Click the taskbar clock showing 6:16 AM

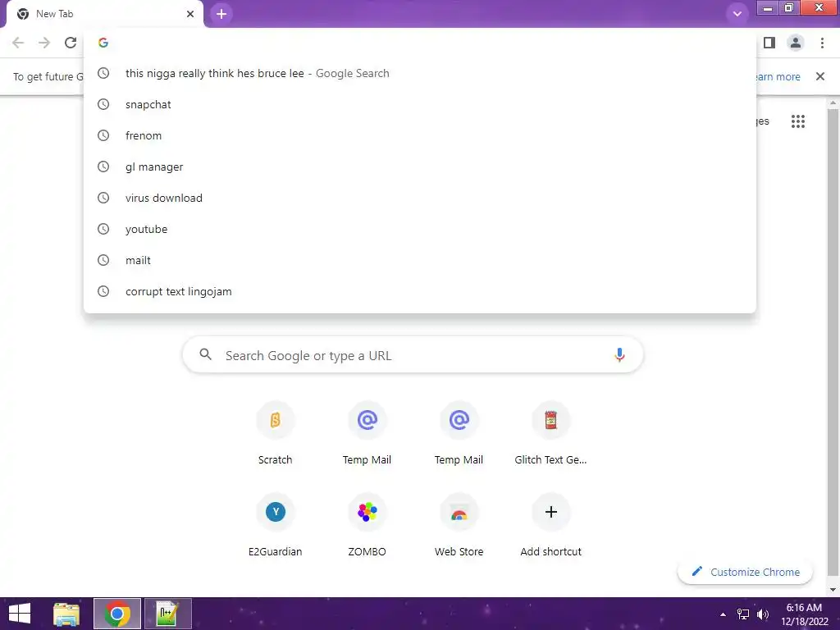pos(804,614)
